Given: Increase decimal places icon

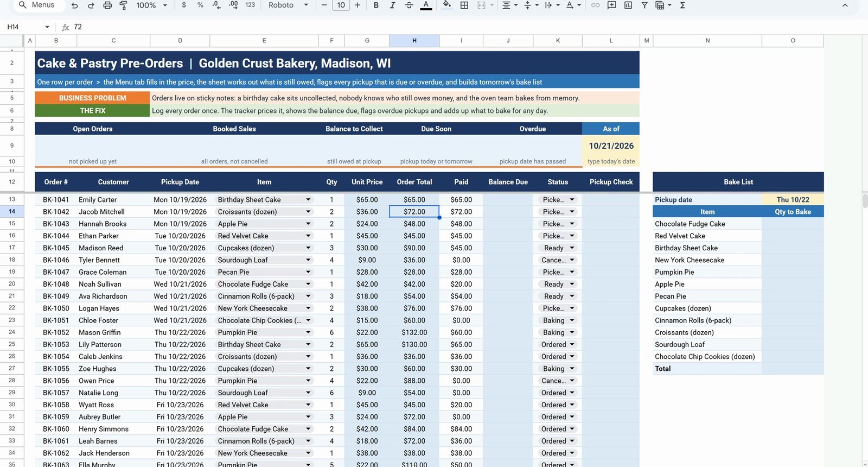Looking at the screenshot, I should [233, 5].
